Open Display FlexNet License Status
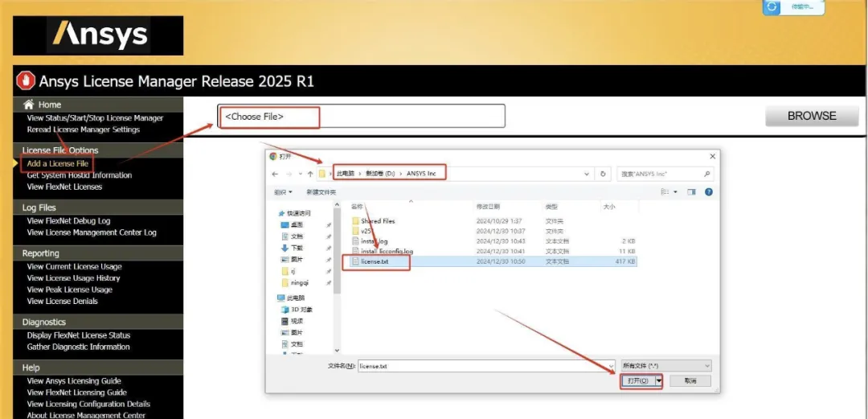This screenshot has height=419, width=868. pos(79,335)
